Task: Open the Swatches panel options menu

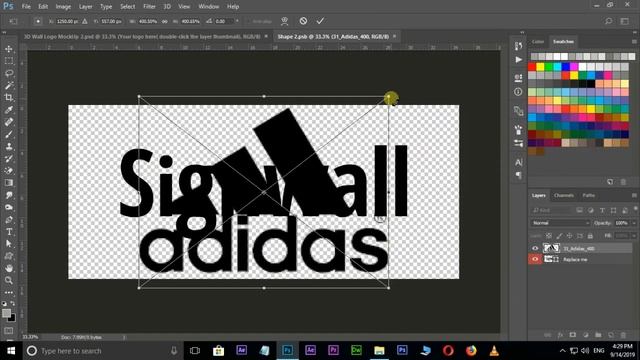Action: (x=634, y=42)
